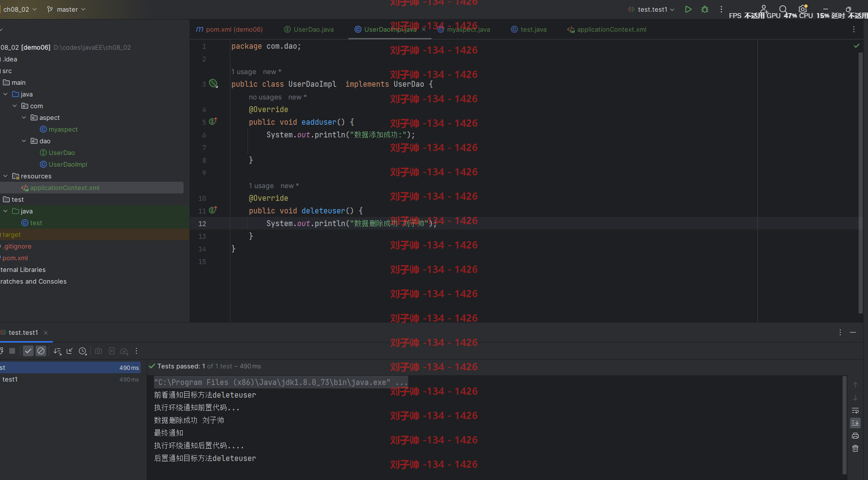Click '1 usage' hint above class declaration
This screenshot has height=480, width=868.
click(244, 72)
